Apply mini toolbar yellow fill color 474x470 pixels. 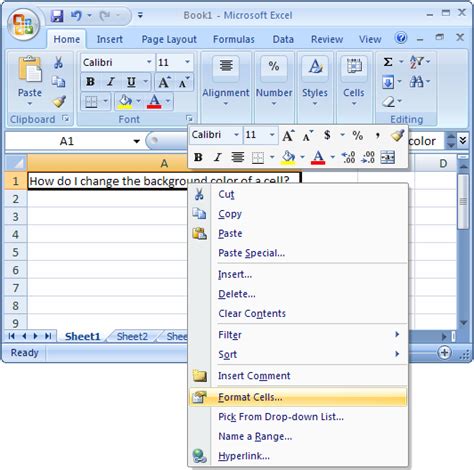point(288,157)
